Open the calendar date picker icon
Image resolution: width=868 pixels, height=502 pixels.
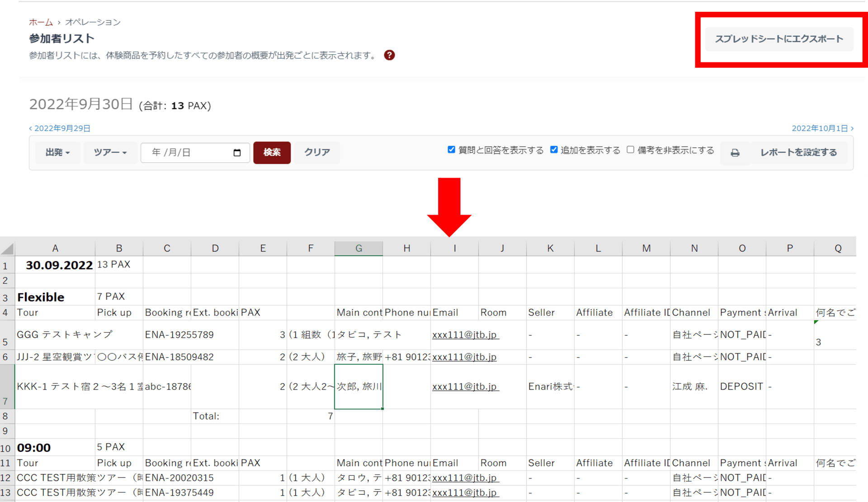[237, 153]
